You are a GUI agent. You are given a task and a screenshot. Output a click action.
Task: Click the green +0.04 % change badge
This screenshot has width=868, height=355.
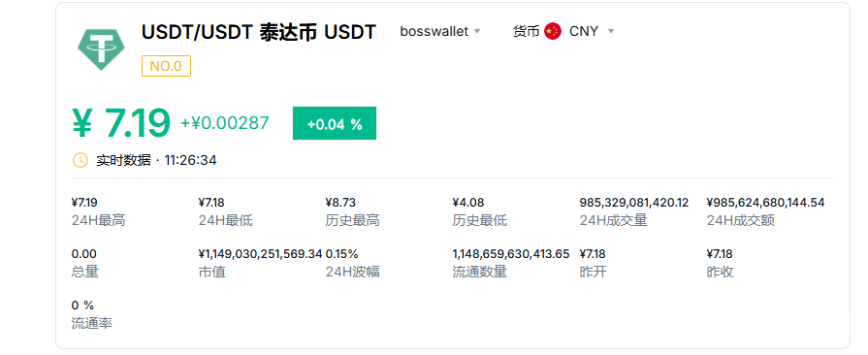335,123
